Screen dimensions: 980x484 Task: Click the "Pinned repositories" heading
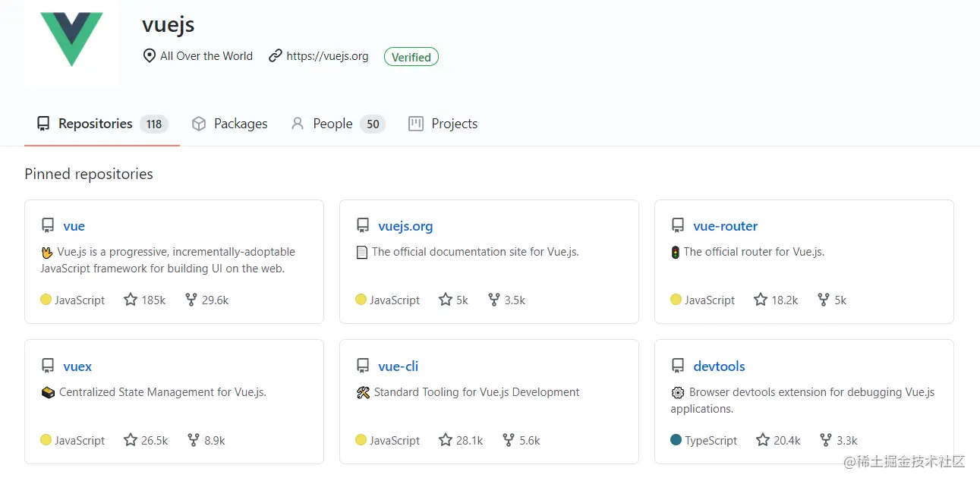pos(89,174)
